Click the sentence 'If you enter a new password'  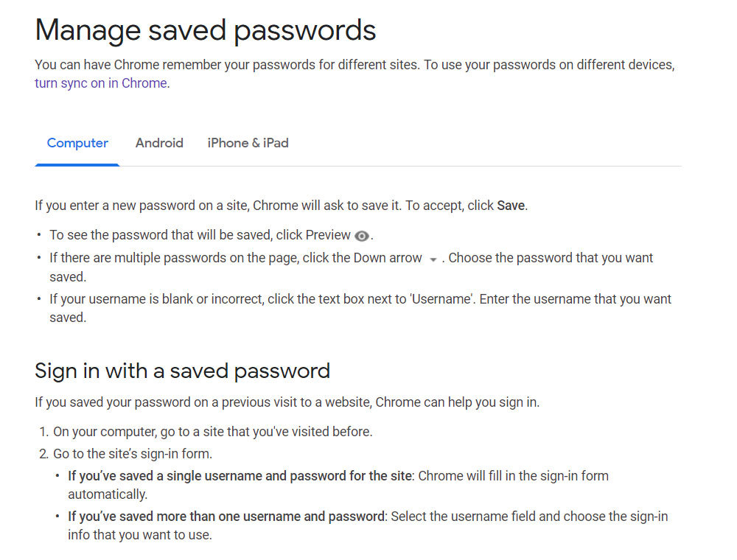pyautogui.click(x=281, y=206)
